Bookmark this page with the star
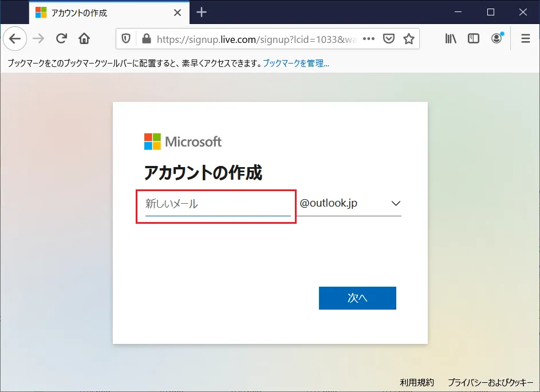 point(409,39)
